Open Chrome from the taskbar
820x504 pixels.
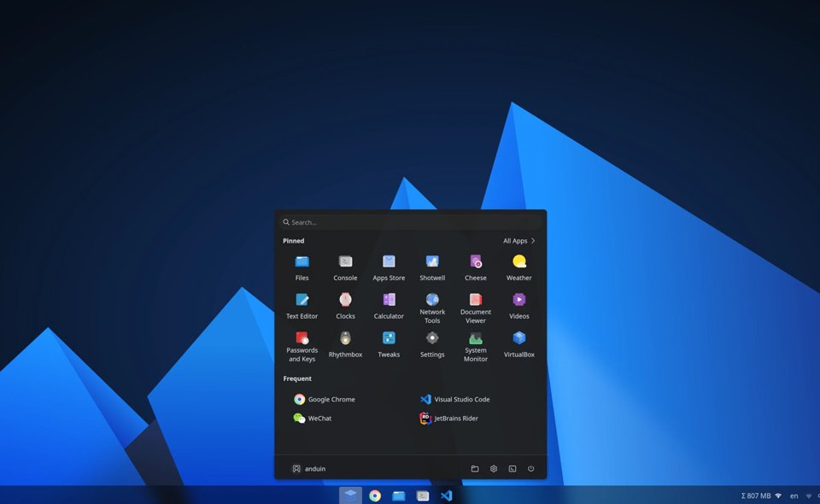[375, 495]
